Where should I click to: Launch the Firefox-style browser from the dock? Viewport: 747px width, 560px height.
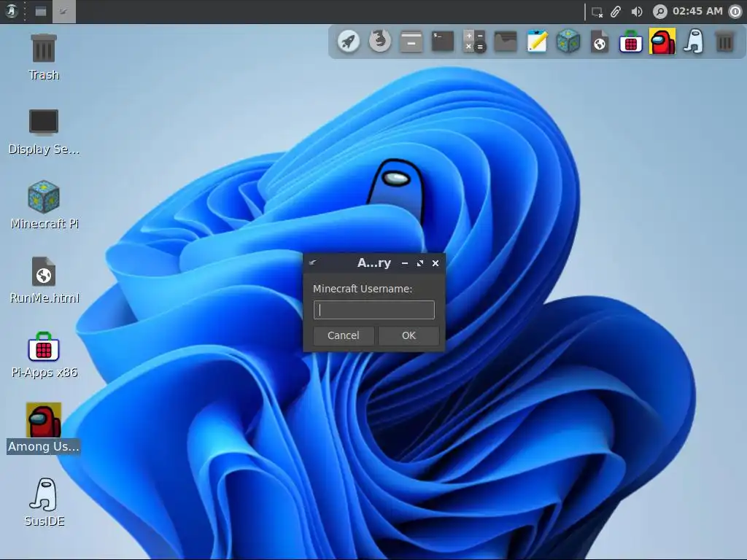379,42
